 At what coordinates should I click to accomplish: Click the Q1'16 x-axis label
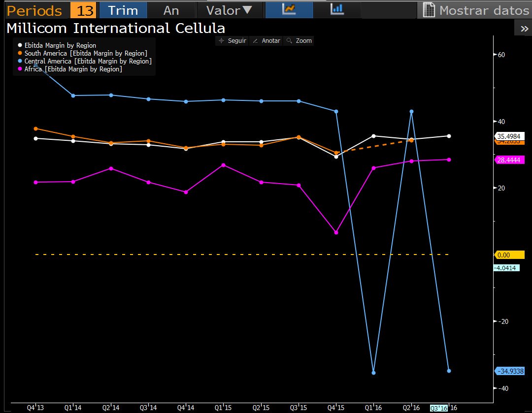pyautogui.click(x=373, y=408)
